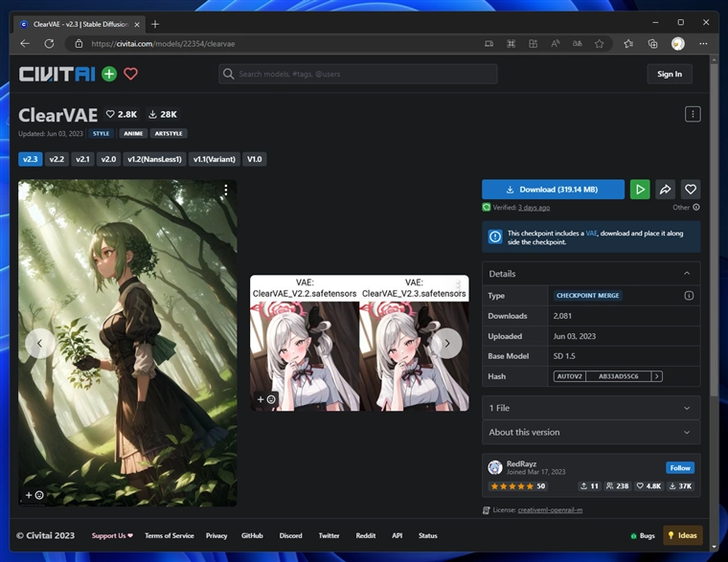Follow RedRayz user
The image size is (728, 562).
coord(680,468)
